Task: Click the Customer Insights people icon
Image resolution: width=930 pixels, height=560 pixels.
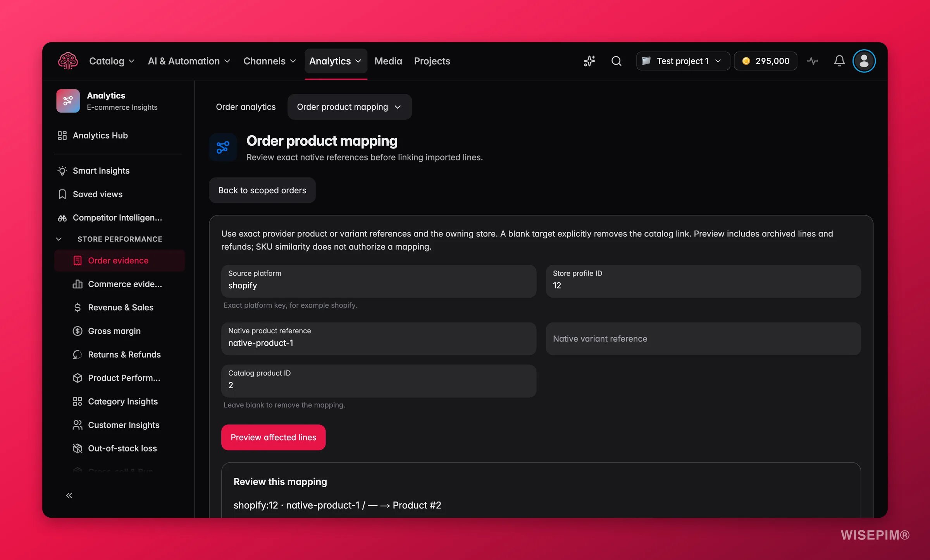Action: 77,425
